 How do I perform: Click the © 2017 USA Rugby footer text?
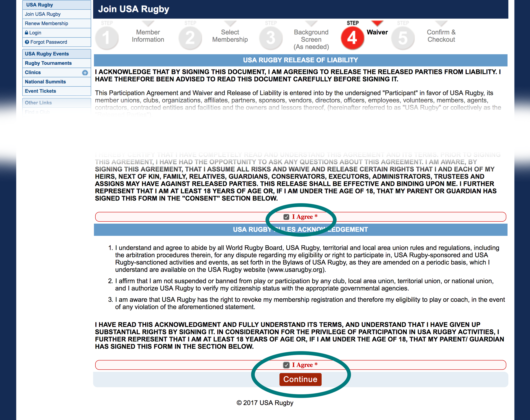tap(265, 403)
